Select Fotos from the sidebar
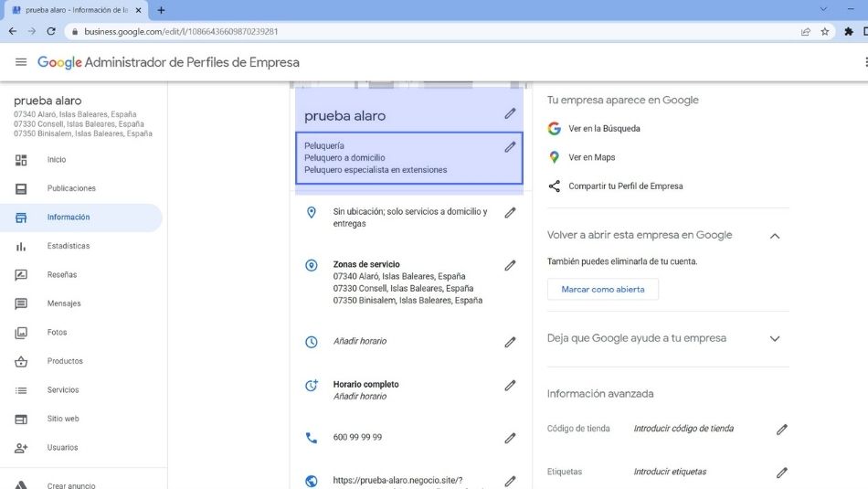This screenshot has width=868, height=489. pos(58,333)
